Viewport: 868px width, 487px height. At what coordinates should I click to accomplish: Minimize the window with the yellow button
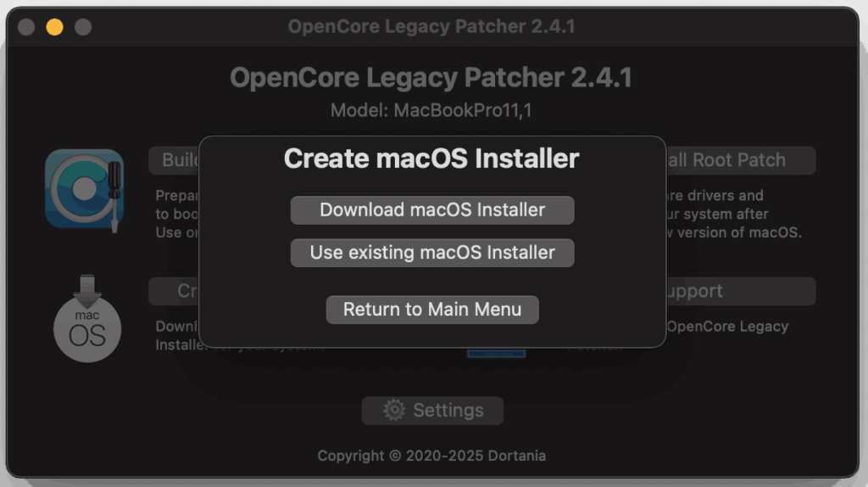tap(54, 26)
